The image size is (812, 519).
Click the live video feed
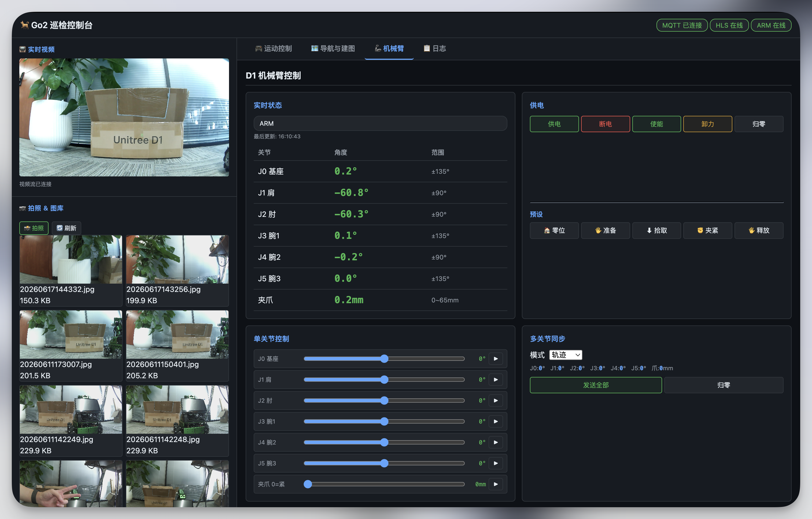pyautogui.click(x=124, y=117)
